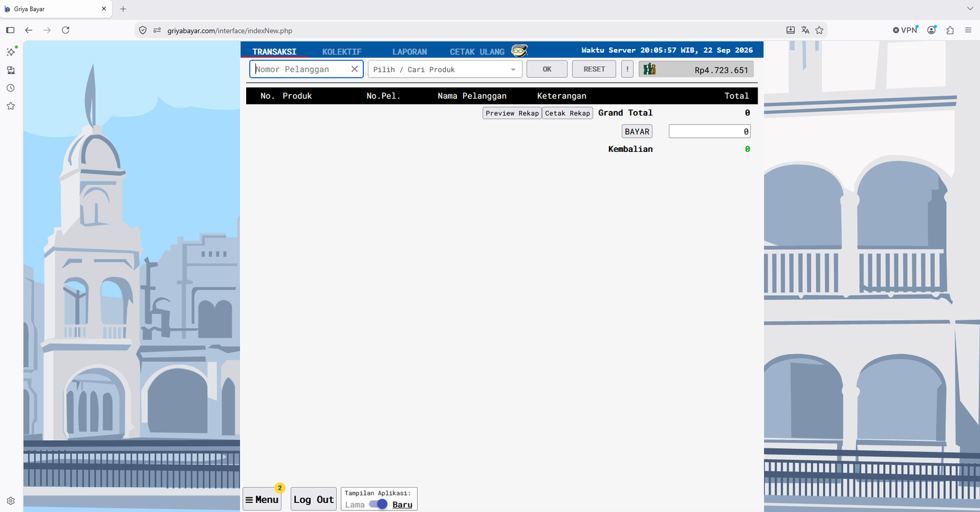
Task: Click the balance money icon beside Rp4.723.651
Action: tap(649, 69)
